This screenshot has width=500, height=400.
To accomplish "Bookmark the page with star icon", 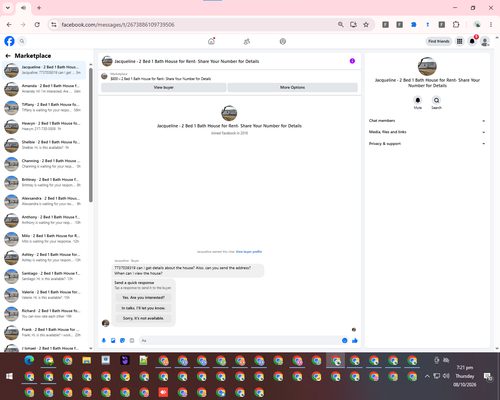I will point(366,25).
